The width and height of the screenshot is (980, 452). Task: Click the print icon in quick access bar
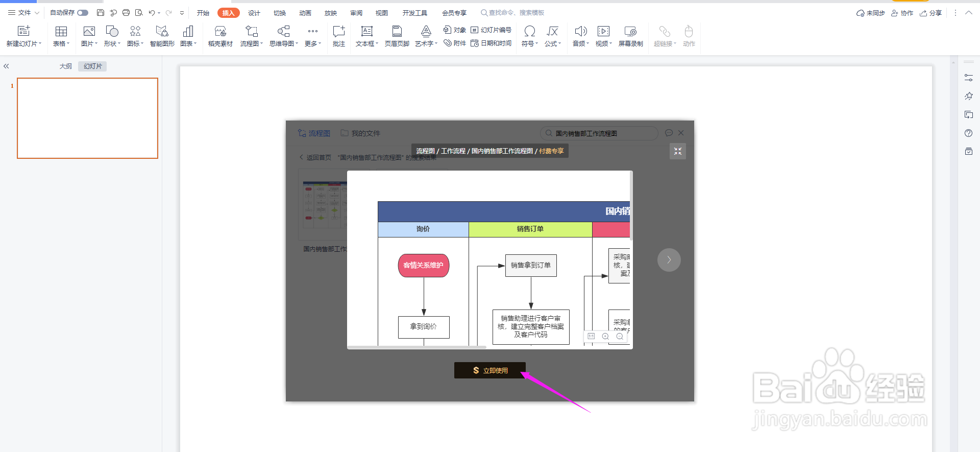point(126,13)
